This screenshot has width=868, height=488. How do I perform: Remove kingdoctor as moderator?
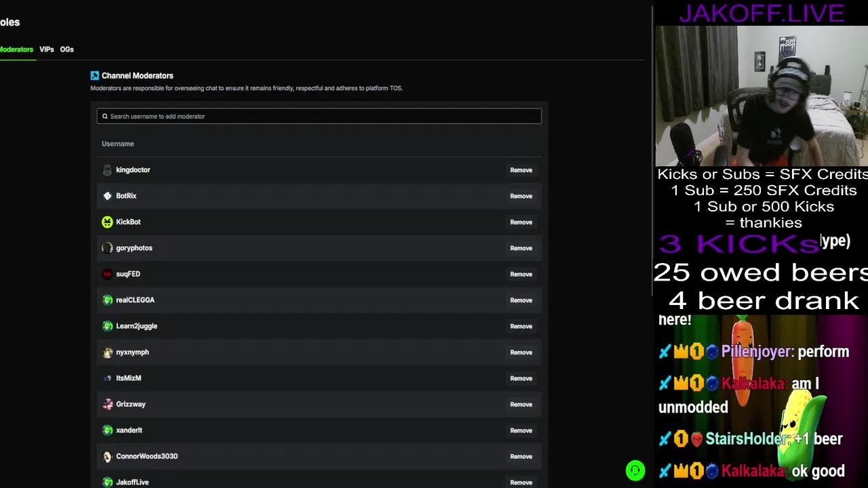coord(521,170)
